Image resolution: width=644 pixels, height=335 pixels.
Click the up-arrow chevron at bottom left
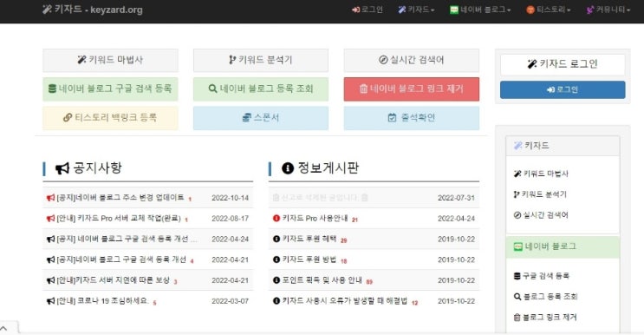pos(3,328)
